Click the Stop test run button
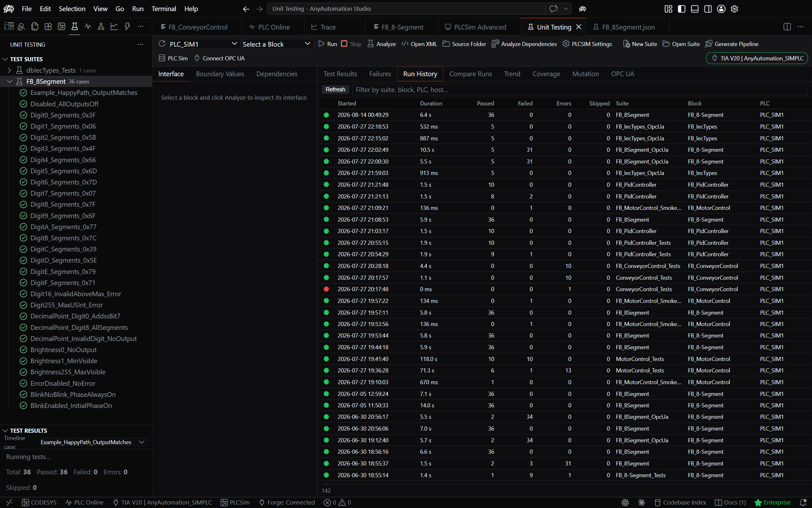The width and height of the screenshot is (812, 508). coord(351,44)
